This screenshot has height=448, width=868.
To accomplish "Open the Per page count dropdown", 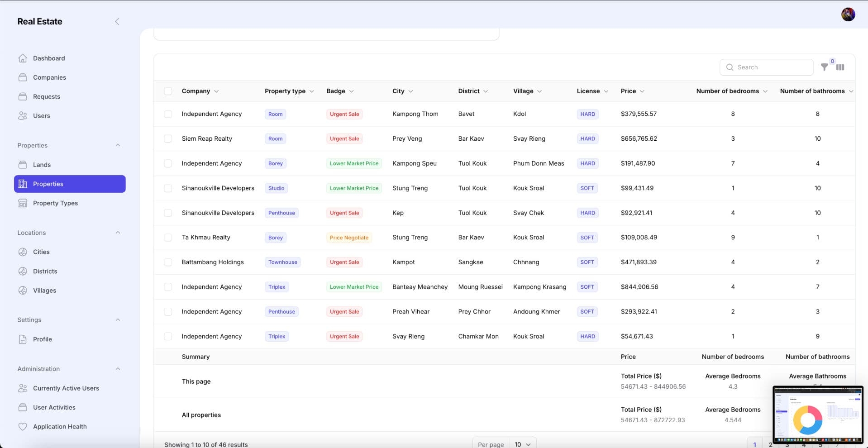I will [x=523, y=444].
